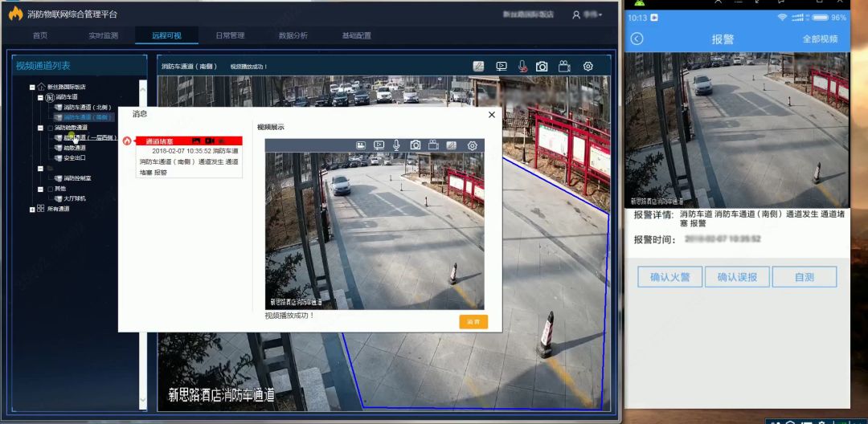
Task: Select 消防控制室 camera in channel tree
Action: [77, 178]
